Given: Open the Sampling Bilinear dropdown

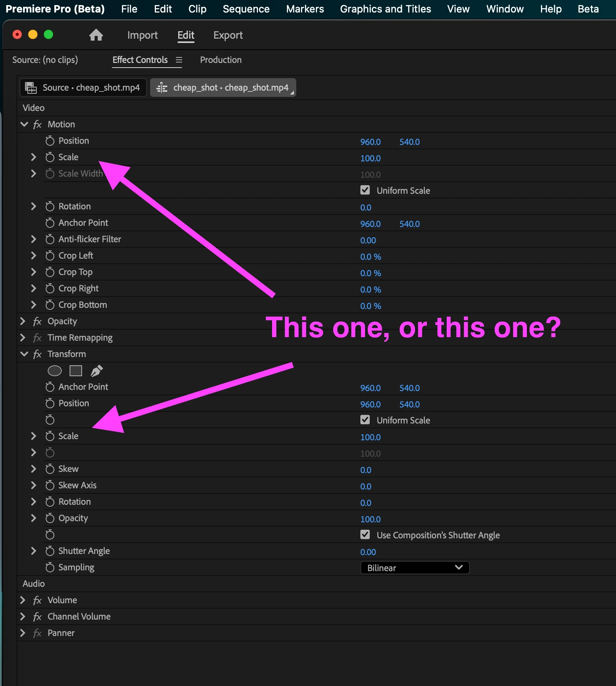Looking at the screenshot, I should [415, 568].
